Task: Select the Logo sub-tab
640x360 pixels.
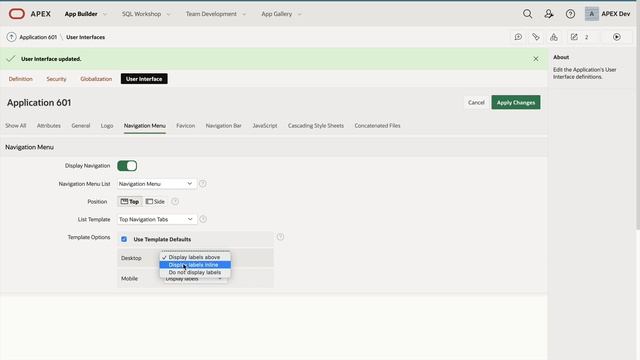Action: [x=107, y=126]
